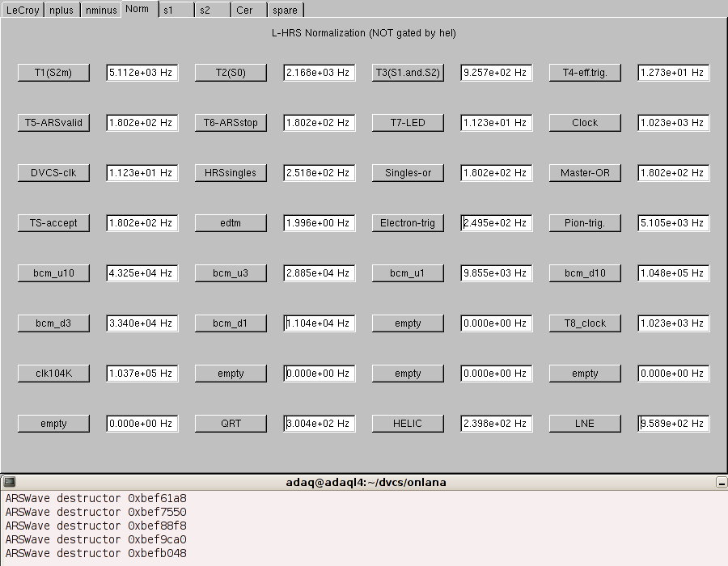Click the LNE field 9.589e+02 Hz

(x=674, y=423)
